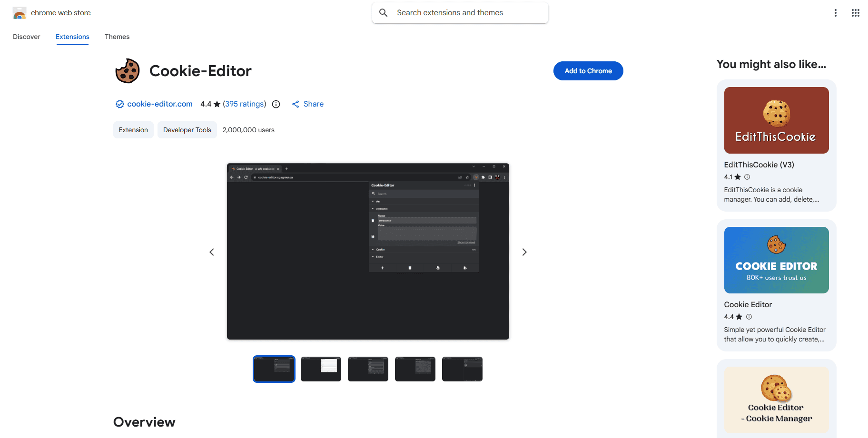868x438 pixels.
Task: Click the Chrome Web Store logo
Action: (x=20, y=13)
